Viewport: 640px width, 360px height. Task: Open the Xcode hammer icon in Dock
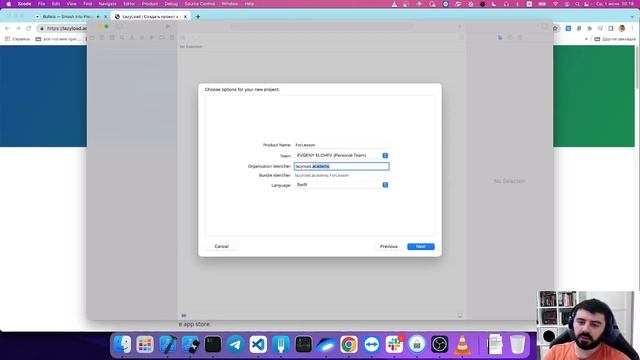(168, 344)
